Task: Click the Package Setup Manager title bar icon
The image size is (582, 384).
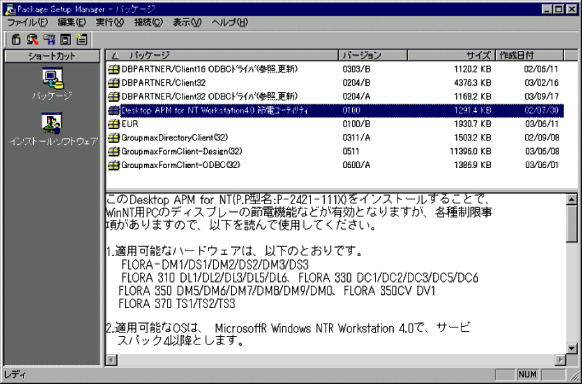Action: (10, 9)
